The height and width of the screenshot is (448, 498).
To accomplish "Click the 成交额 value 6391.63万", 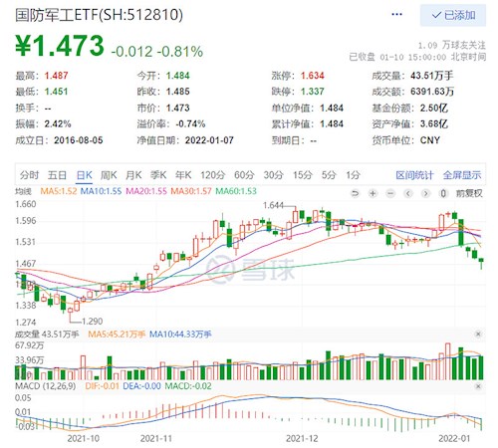I will (432, 92).
